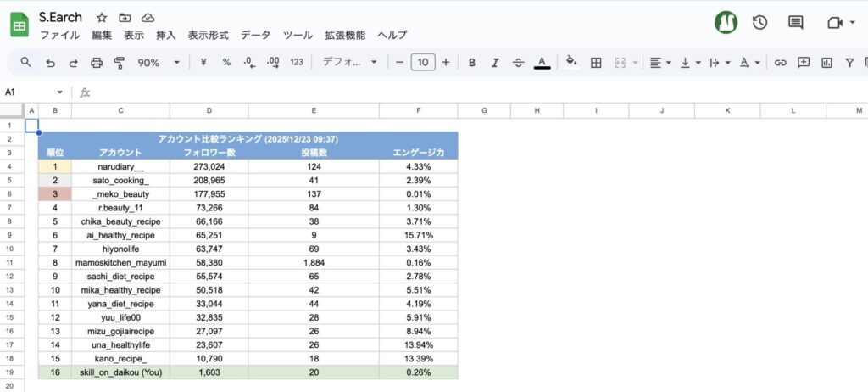This screenshot has width=868, height=392.
Task: Open the borders tool in the toolbar
Action: pos(596,63)
